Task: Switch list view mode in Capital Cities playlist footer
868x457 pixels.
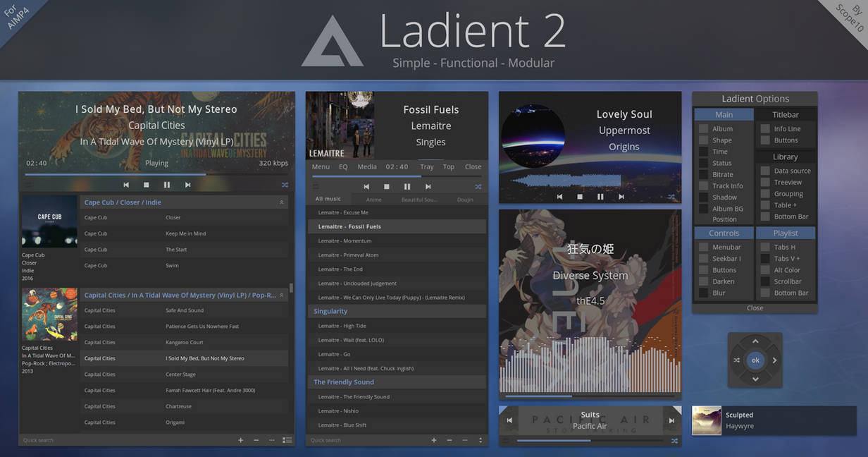Action: pos(287,440)
